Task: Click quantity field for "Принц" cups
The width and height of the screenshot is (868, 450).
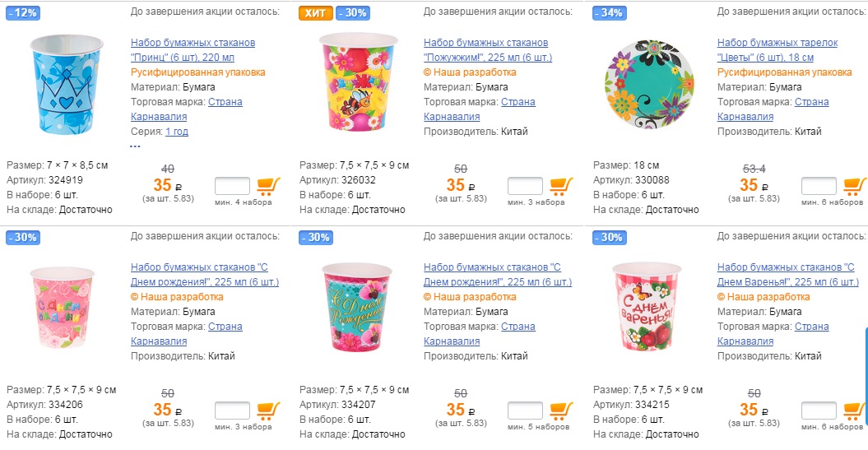Action: 231,186
